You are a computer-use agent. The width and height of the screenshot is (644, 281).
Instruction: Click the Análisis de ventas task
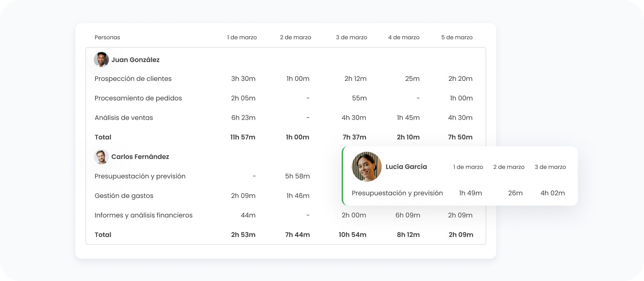[124, 118]
